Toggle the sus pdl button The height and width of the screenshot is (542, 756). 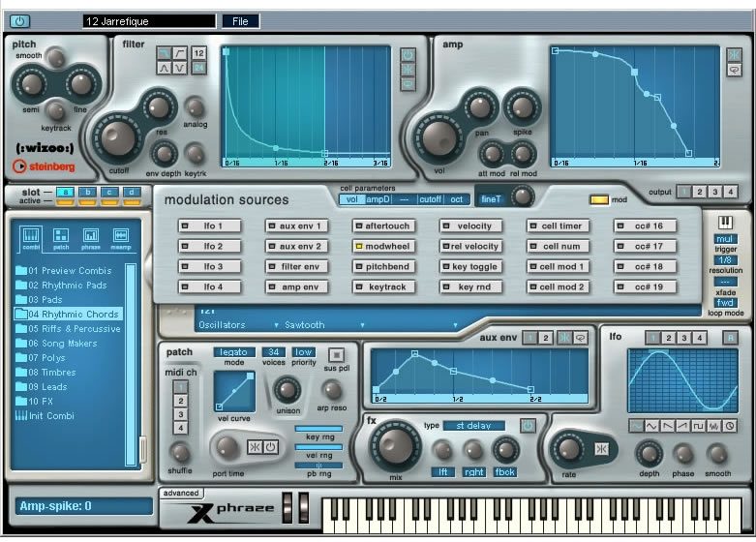(337, 355)
